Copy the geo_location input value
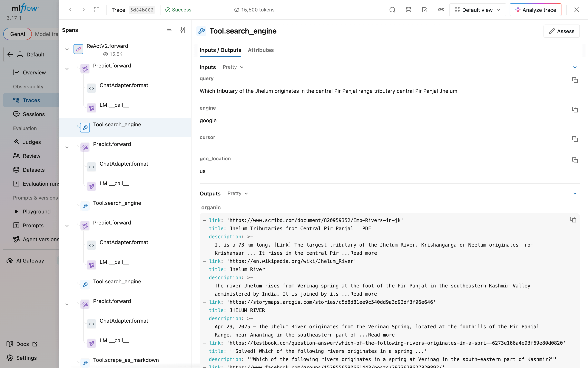The image size is (588, 368). coord(575,160)
